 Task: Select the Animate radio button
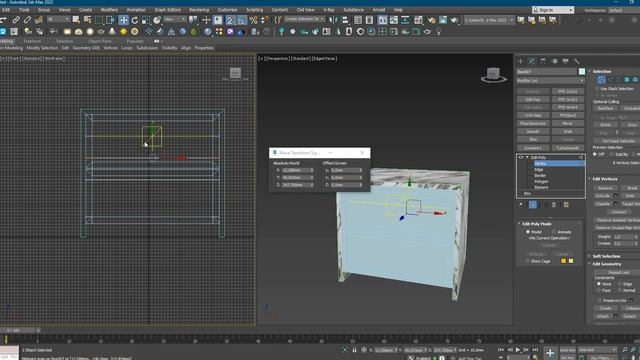click(554, 232)
